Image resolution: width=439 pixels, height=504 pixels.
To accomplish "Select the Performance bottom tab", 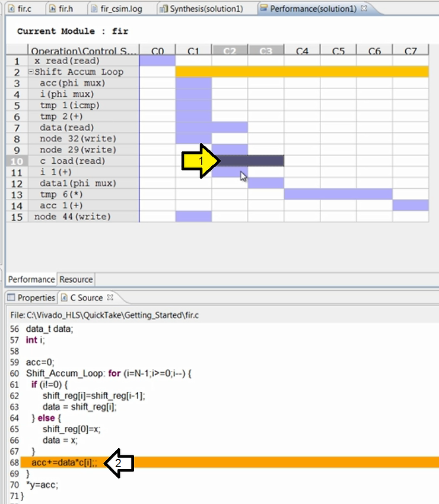I will click(31, 280).
